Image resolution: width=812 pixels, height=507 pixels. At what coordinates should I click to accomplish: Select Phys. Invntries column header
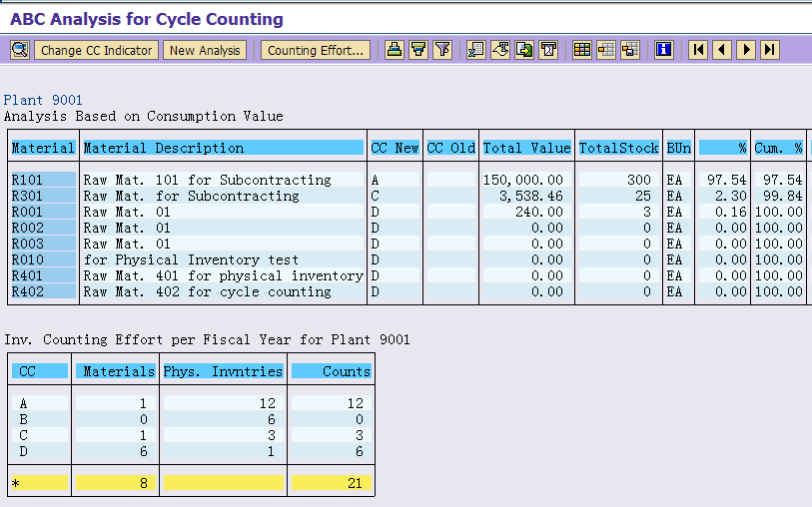[223, 371]
